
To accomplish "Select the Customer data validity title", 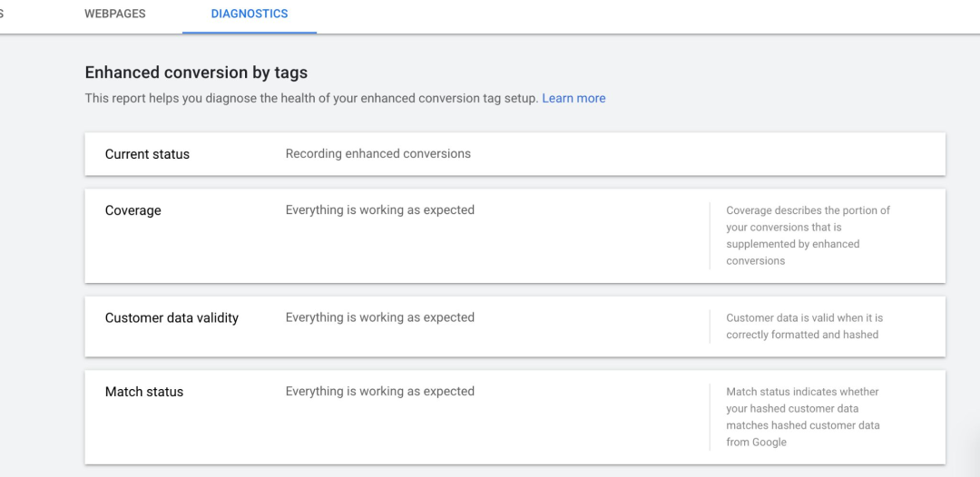I will pyautogui.click(x=171, y=318).
